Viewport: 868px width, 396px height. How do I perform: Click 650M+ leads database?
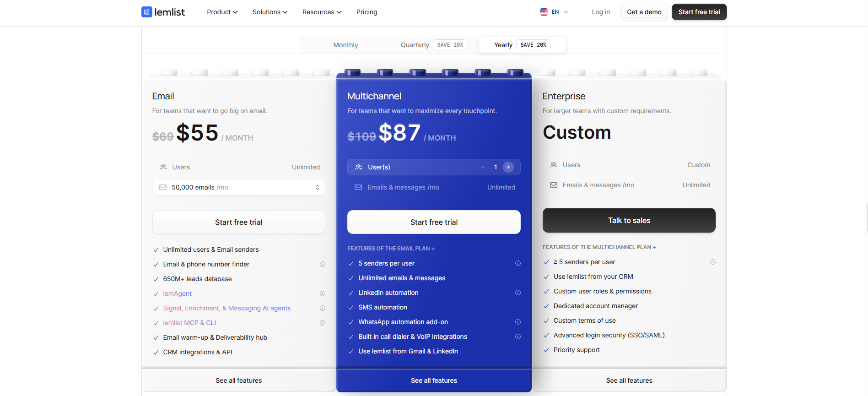tap(198, 279)
